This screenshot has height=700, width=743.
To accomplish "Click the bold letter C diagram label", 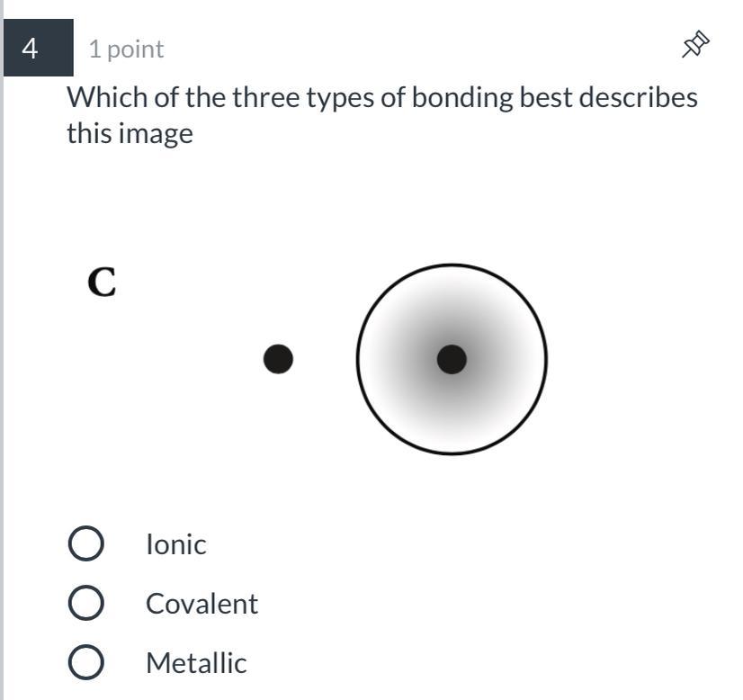I will (102, 282).
